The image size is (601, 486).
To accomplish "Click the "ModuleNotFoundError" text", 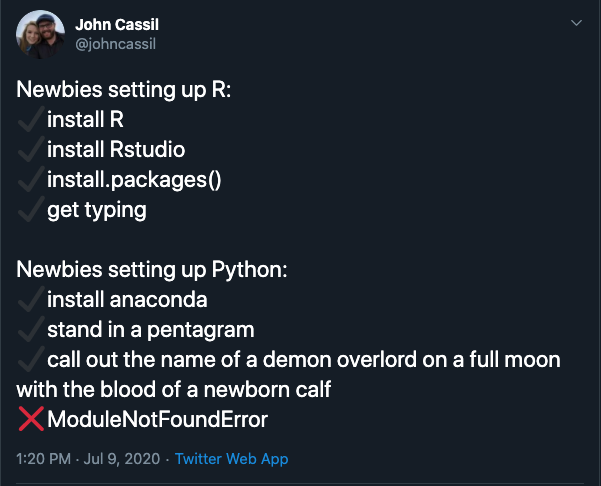I will tap(157, 419).
